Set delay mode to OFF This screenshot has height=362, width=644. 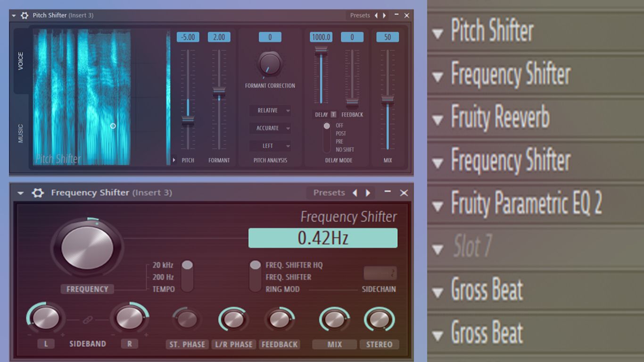(x=339, y=126)
